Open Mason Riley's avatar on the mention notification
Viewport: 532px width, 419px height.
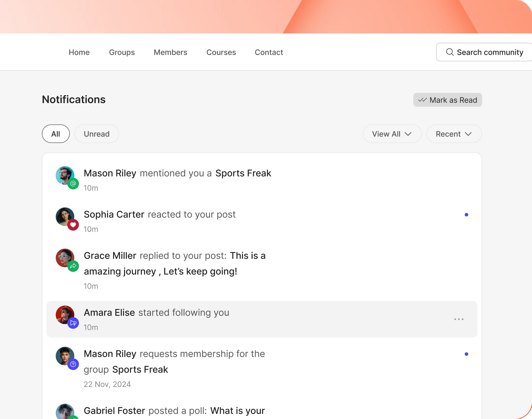click(65, 175)
